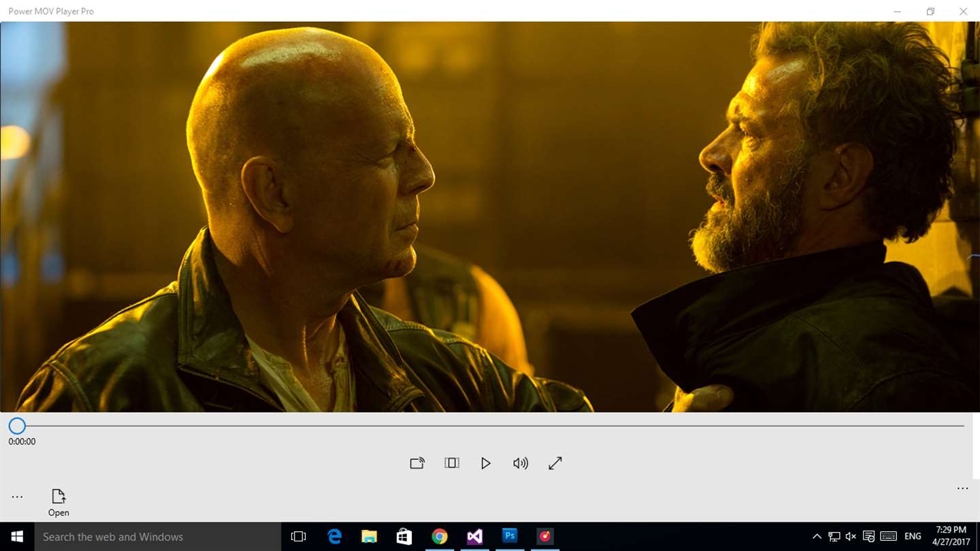
Task: Open File Explorer from the taskbar
Action: pos(369,537)
